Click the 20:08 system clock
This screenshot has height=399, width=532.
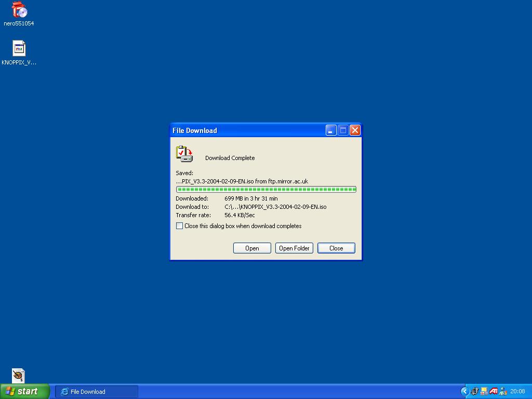517,391
